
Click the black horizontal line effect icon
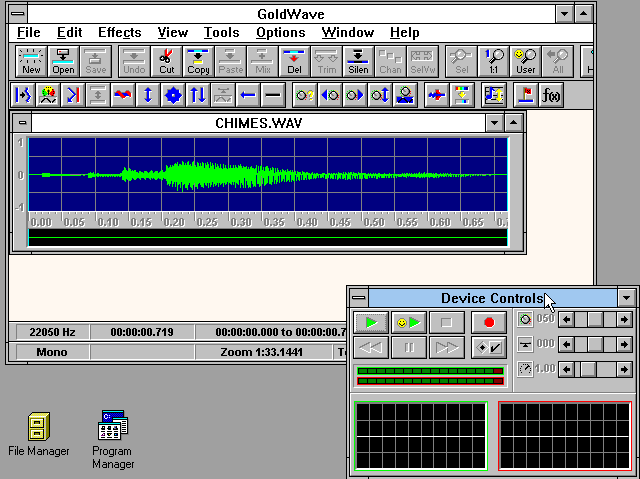(x=273, y=95)
